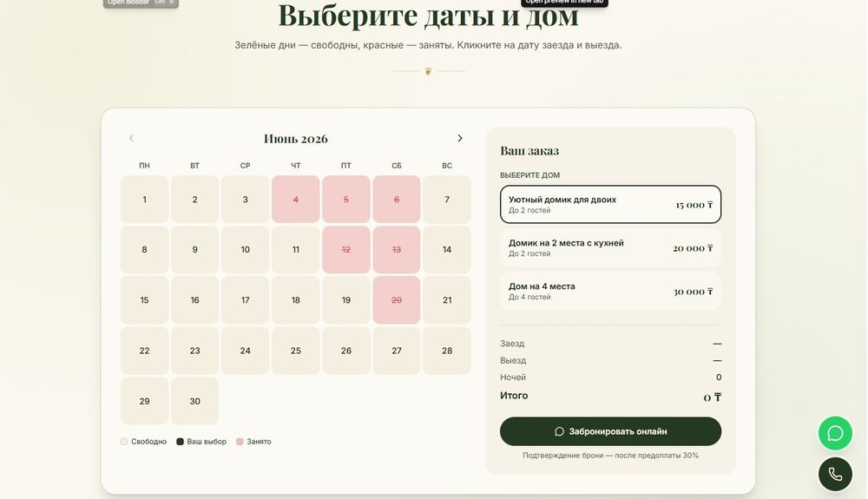Click the ПН weekday header

[144, 166]
